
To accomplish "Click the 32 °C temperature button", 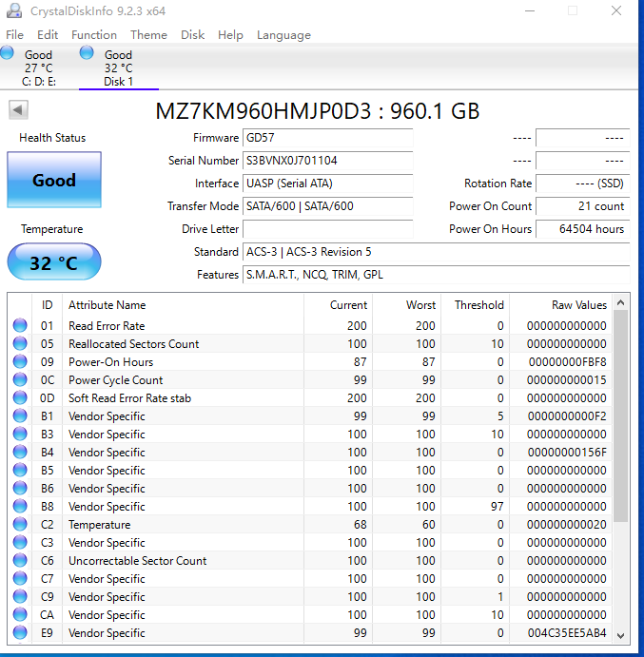I will click(x=54, y=261).
